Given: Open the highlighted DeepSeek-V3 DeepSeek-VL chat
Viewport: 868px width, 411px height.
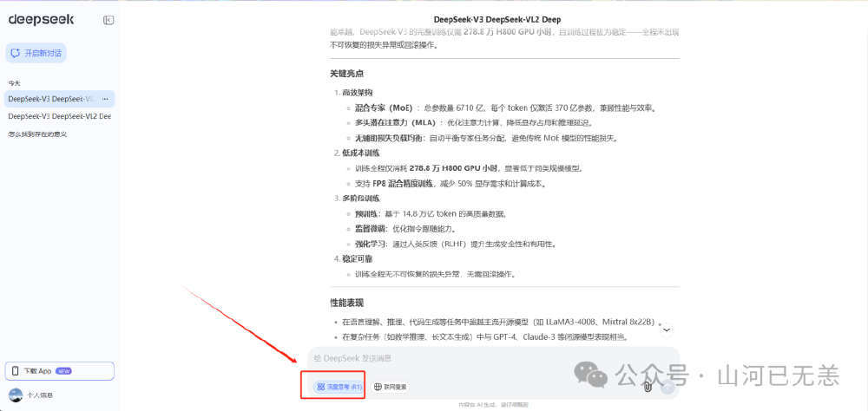Looking at the screenshot, I should 60,99.
